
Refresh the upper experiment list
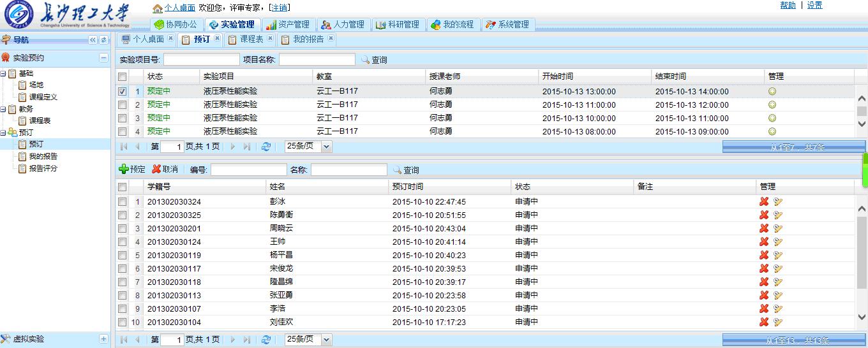tap(266, 147)
